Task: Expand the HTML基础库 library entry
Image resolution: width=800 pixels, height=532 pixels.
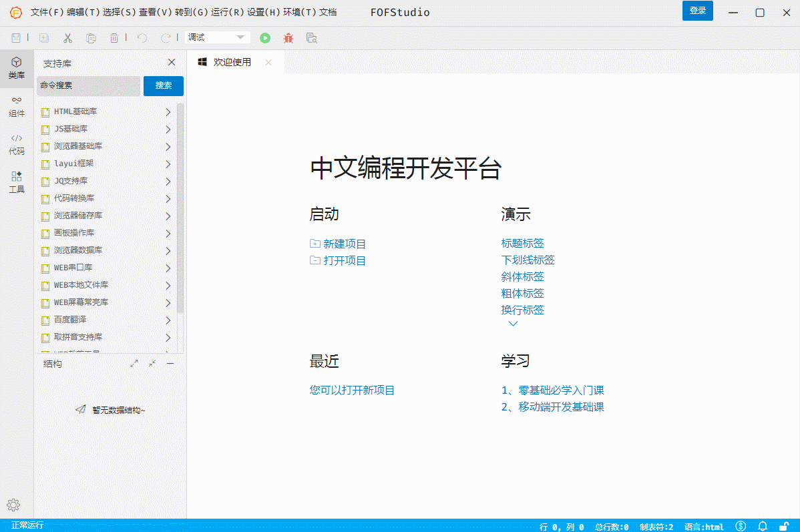Action: [x=168, y=111]
